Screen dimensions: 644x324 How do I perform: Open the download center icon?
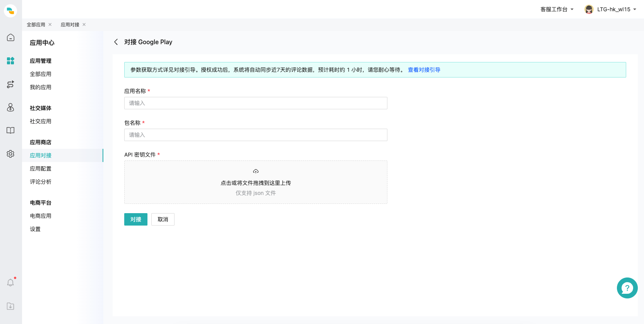(10, 306)
